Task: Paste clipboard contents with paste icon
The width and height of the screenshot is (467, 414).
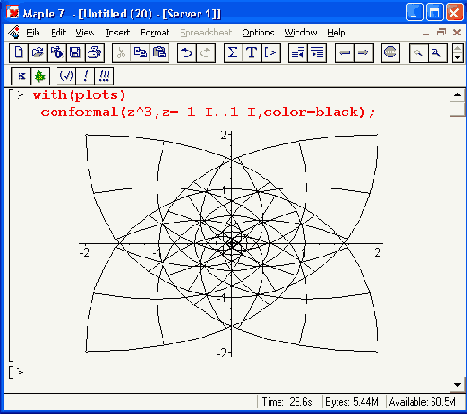Action: pos(159,53)
